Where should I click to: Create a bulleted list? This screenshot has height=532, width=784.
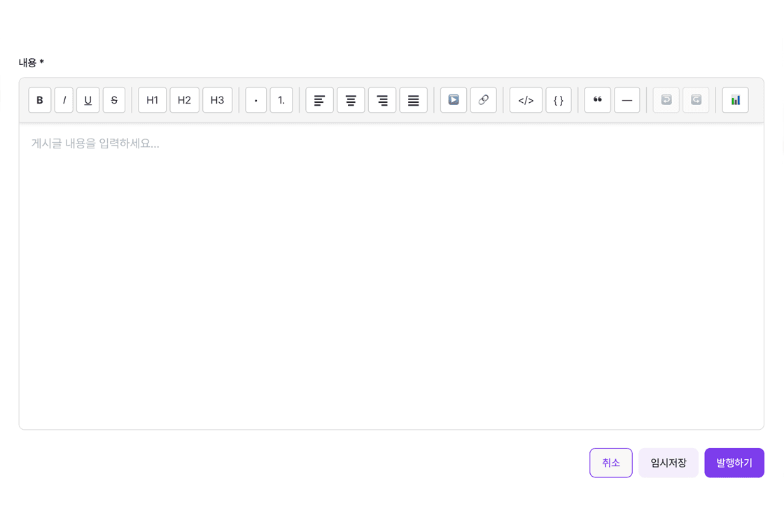click(x=255, y=100)
